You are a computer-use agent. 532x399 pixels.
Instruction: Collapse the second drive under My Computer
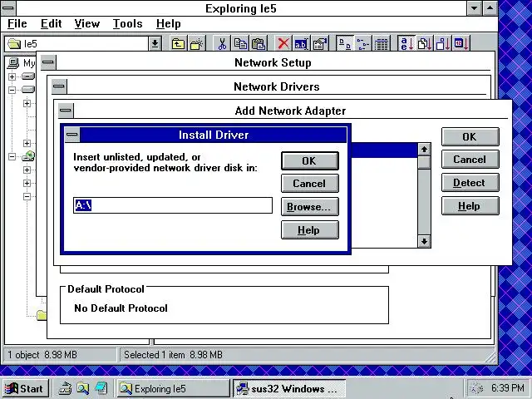pos(12,90)
